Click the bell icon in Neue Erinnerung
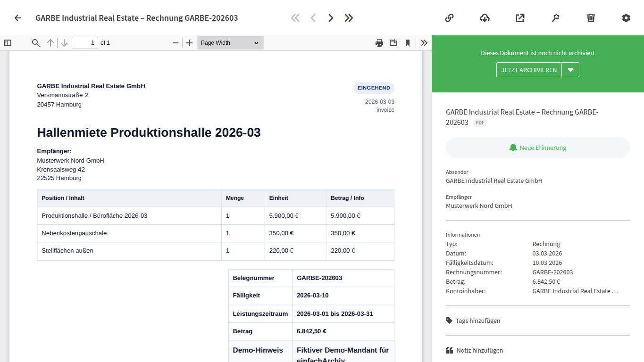Image resolution: width=644 pixels, height=362 pixels. [513, 148]
